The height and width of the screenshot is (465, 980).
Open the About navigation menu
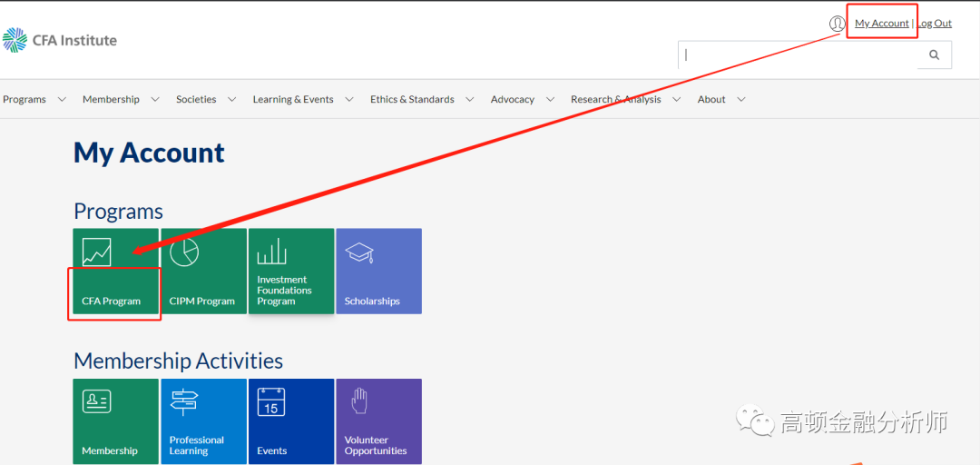[711, 100]
